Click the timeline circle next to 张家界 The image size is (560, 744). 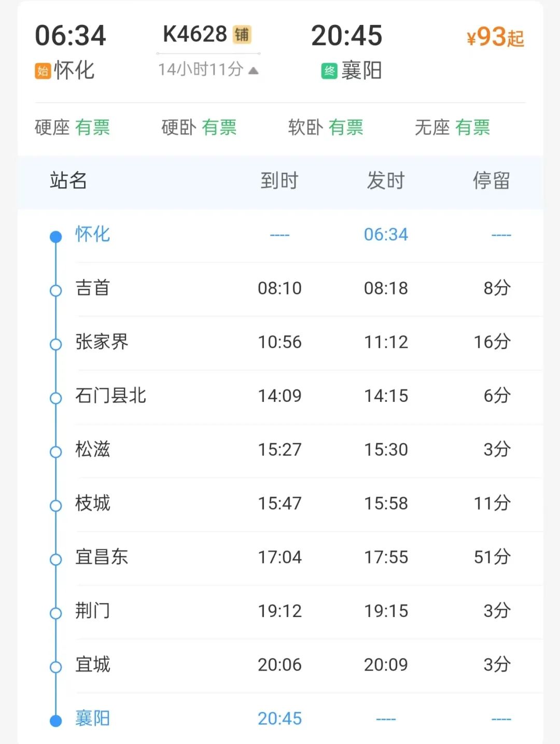click(55, 344)
